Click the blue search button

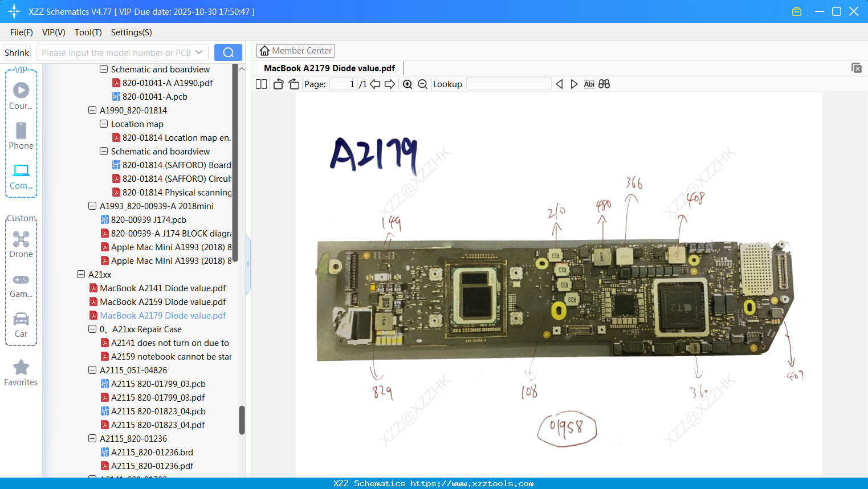228,52
